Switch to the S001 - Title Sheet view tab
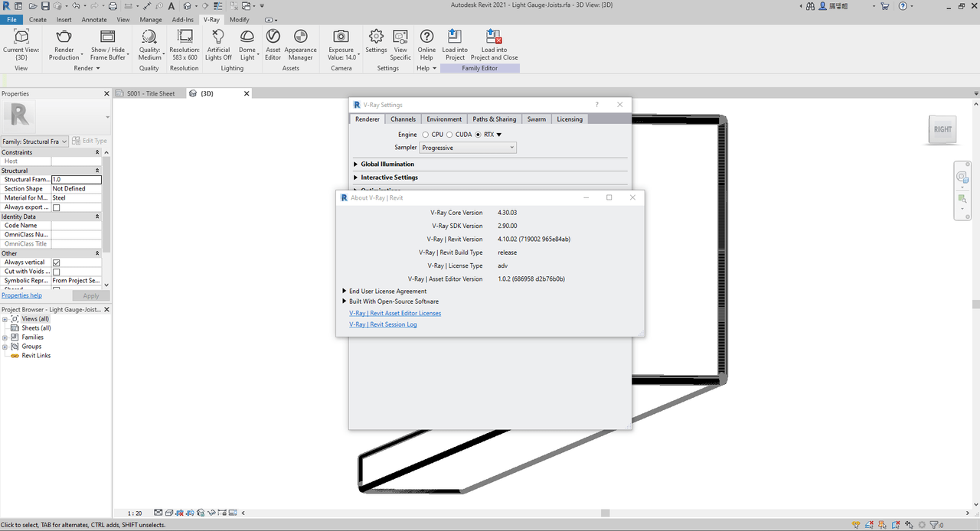The image size is (980, 531). pos(150,93)
